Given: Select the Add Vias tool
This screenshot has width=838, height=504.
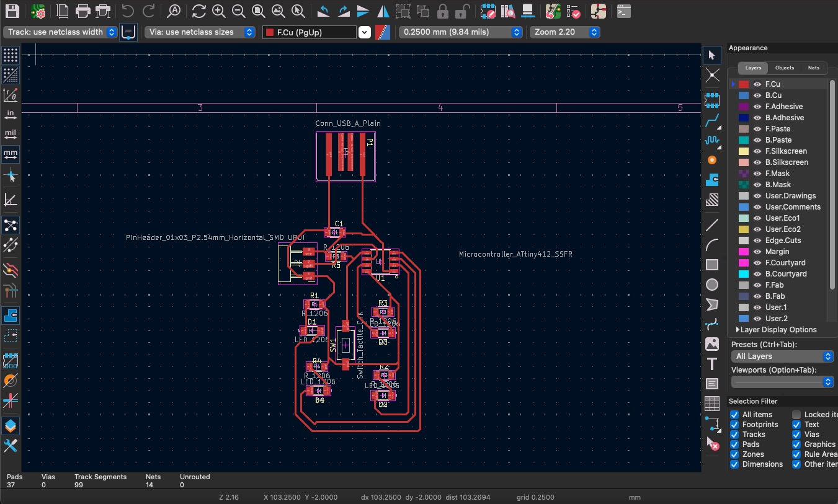Looking at the screenshot, I should tap(712, 160).
